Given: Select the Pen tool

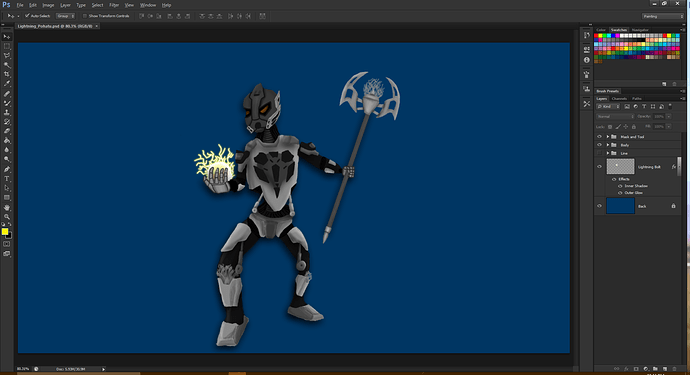Looking at the screenshot, I should pyautogui.click(x=7, y=169).
